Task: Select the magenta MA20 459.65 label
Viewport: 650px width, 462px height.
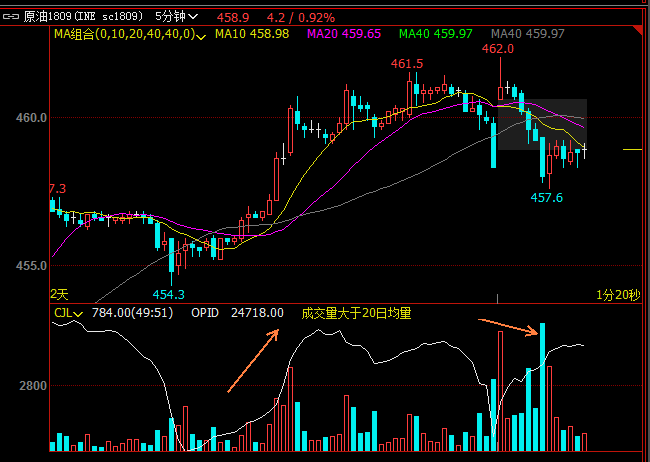Action: 344,34
